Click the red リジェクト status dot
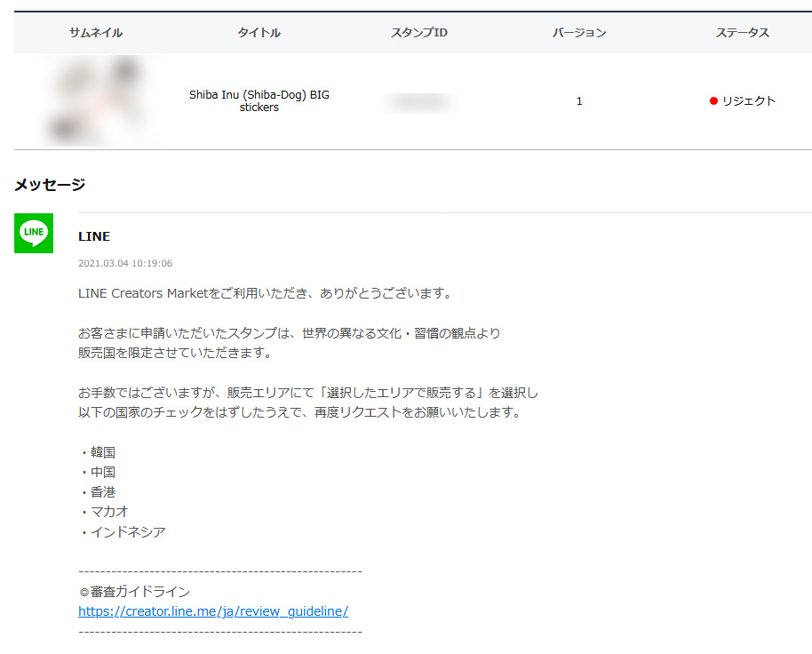This screenshot has width=812, height=654. [713, 101]
